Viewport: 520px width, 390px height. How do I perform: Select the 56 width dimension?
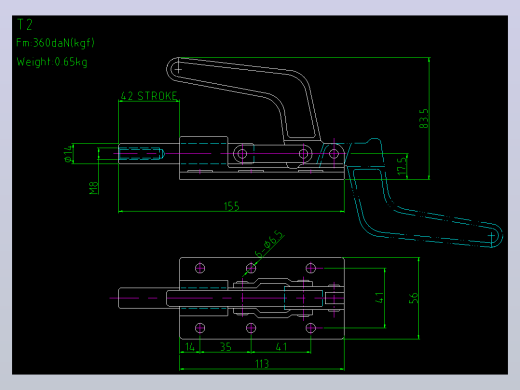413,298
